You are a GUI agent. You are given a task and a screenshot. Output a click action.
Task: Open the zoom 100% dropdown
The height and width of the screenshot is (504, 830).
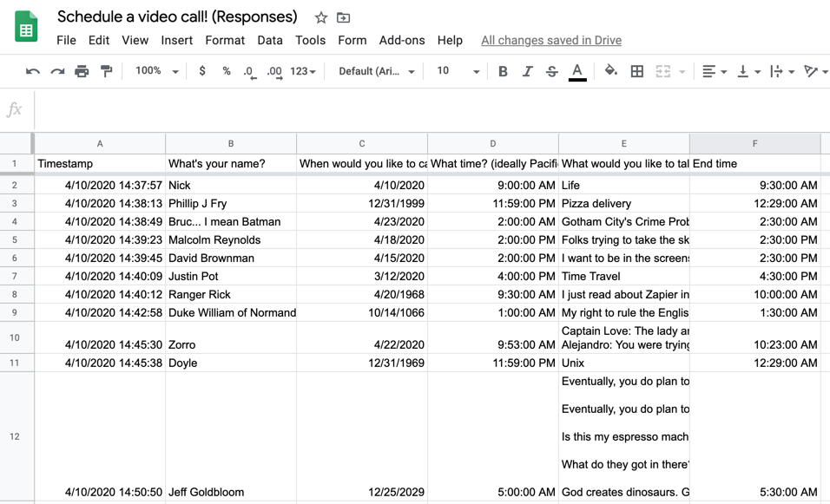156,71
